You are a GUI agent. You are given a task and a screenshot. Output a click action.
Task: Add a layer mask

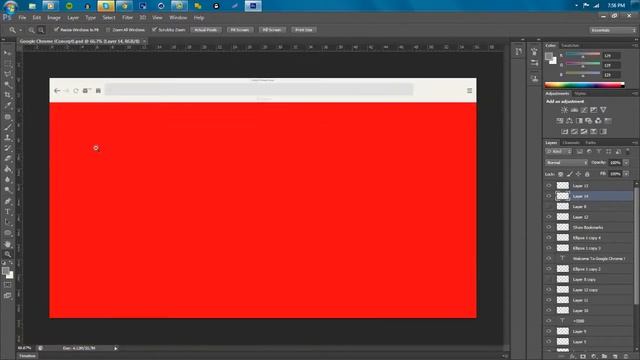(x=583, y=356)
